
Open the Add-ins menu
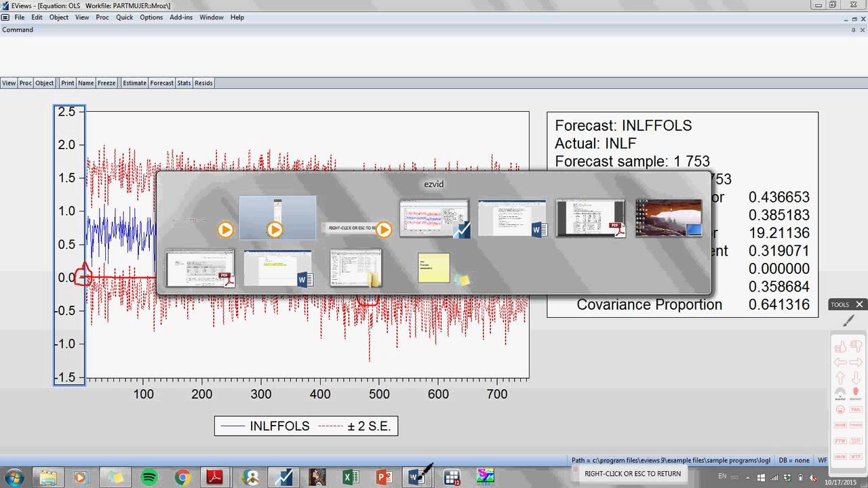tap(181, 18)
